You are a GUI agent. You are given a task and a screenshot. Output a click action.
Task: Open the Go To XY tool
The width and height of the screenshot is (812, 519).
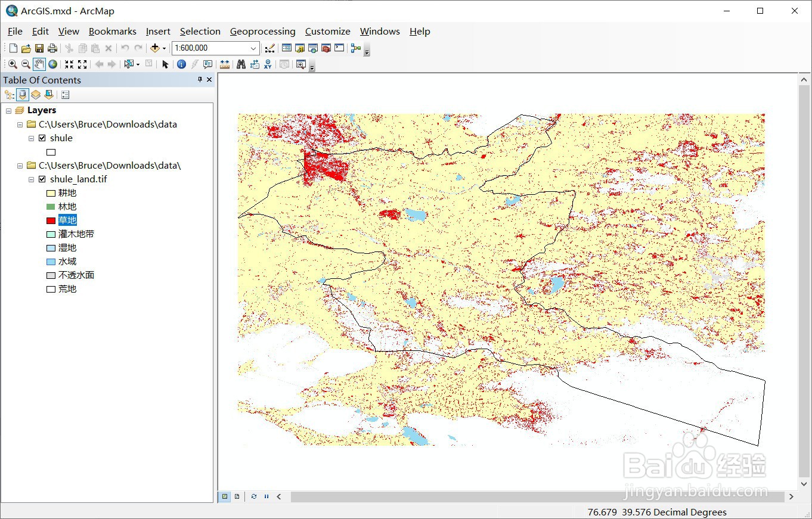268,64
